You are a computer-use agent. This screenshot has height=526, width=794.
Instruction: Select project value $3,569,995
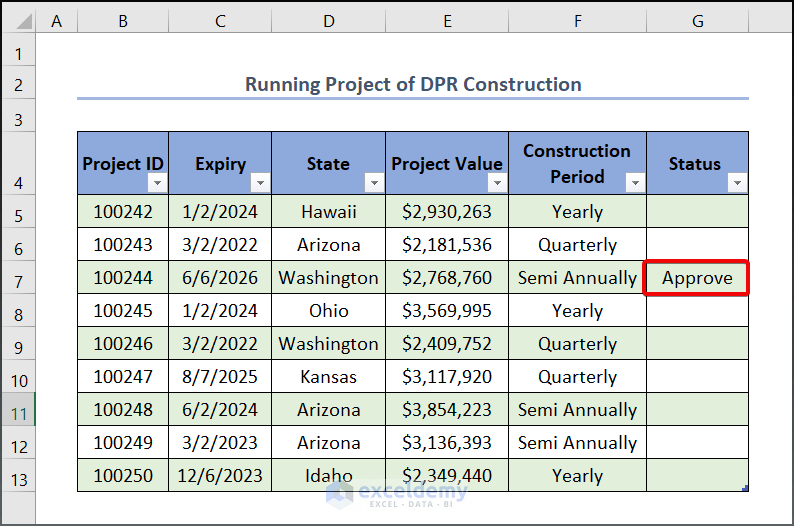446,311
